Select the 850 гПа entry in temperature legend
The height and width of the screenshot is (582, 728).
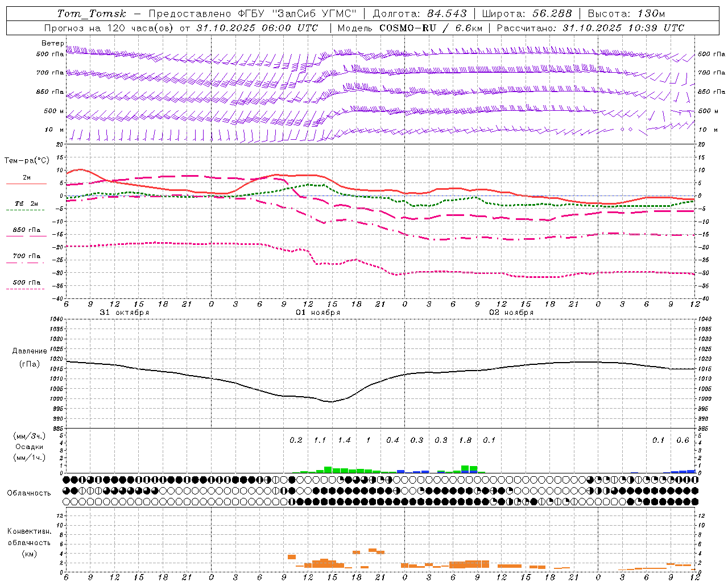27,230
